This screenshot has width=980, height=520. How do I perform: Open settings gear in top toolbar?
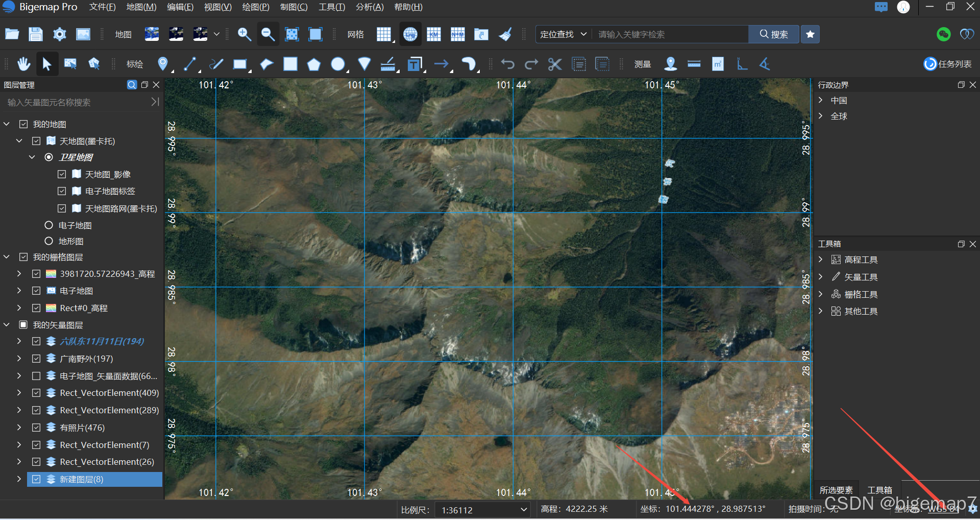coord(60,34)
